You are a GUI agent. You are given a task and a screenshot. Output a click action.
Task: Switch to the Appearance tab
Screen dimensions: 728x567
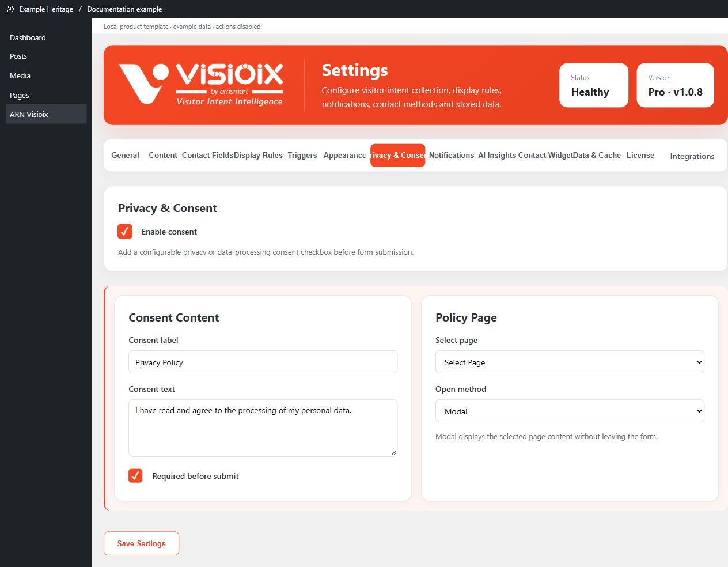point(344,156)
